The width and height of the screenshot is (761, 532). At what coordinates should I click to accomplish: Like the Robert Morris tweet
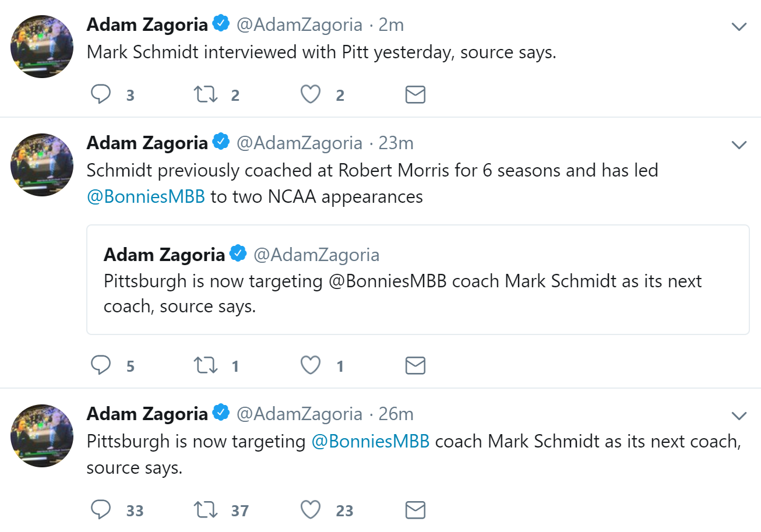[311, 365]
